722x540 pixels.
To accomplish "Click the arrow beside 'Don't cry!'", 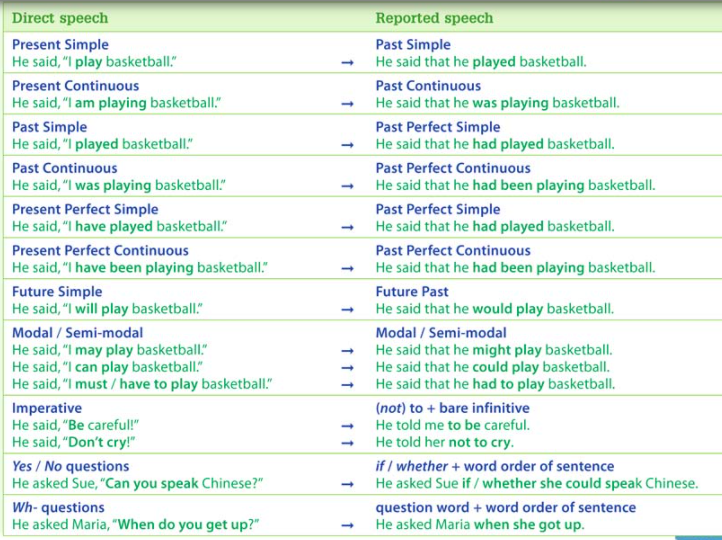I will point(348,443).
